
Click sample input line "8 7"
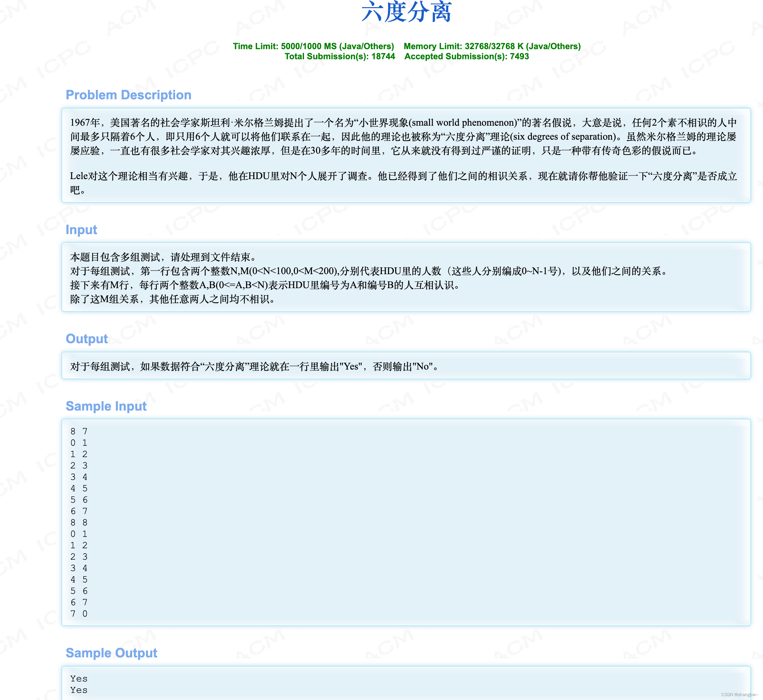tap(79, 431)
